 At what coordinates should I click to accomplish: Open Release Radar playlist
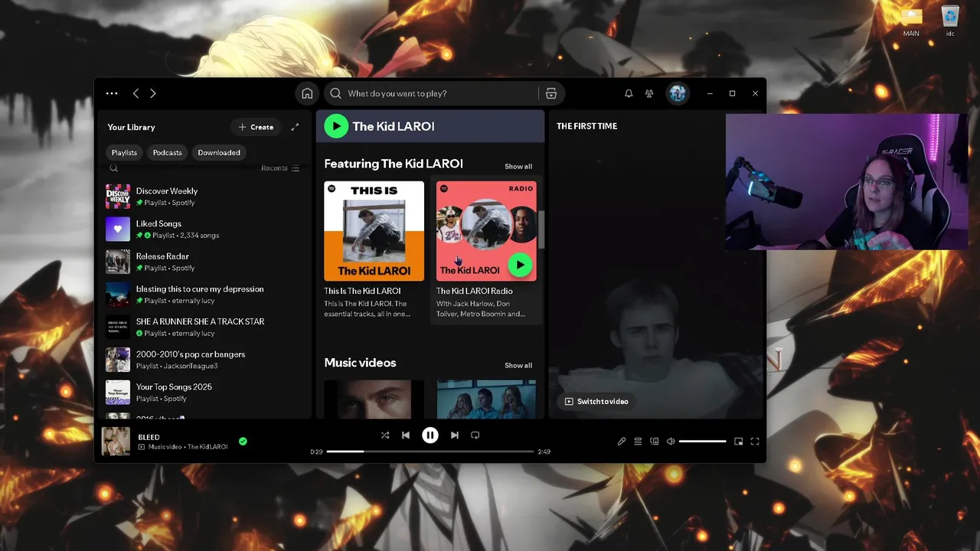(x=205, y=262)
